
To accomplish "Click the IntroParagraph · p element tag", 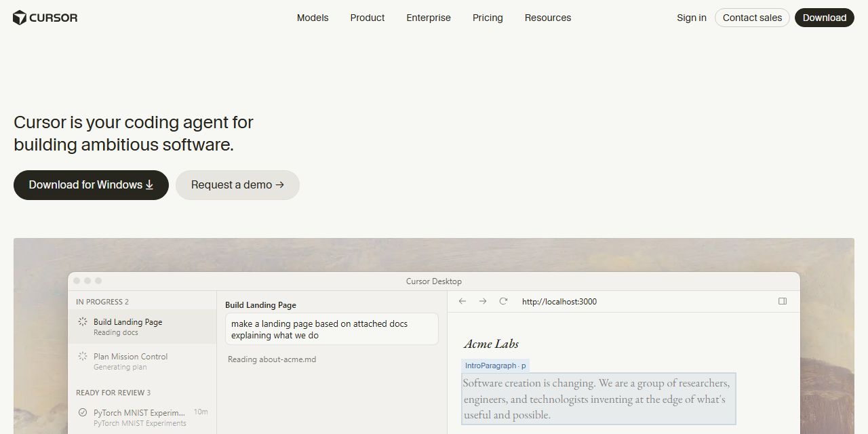I will click(x=495, y=366).
